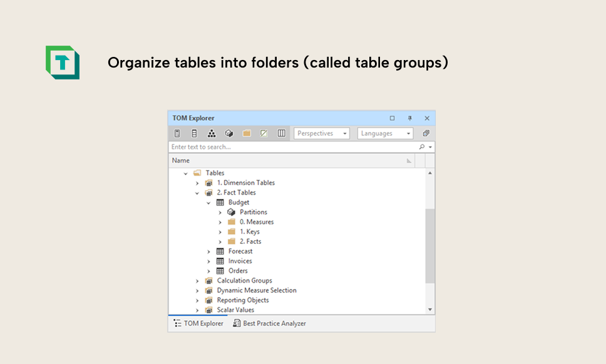Click the columns view icon in the toolbar
The height and width of the screenshot is (364, 606).
(x=281, y=133)
